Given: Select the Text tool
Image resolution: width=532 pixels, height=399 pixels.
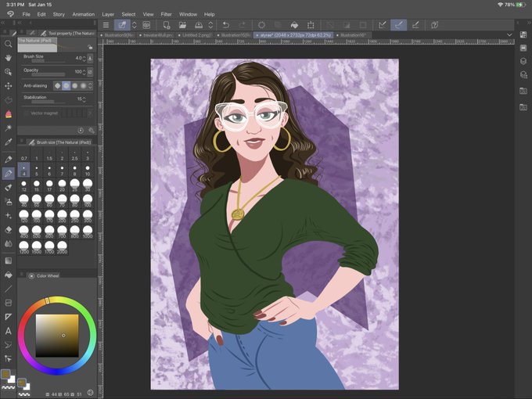Looking at the screenshot, I should pos(8,331).
